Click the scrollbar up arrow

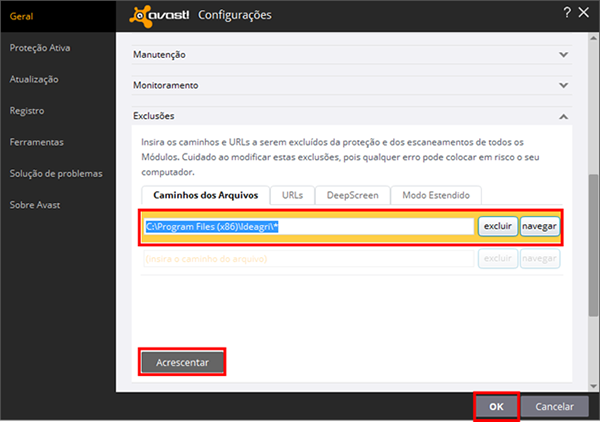593,38
